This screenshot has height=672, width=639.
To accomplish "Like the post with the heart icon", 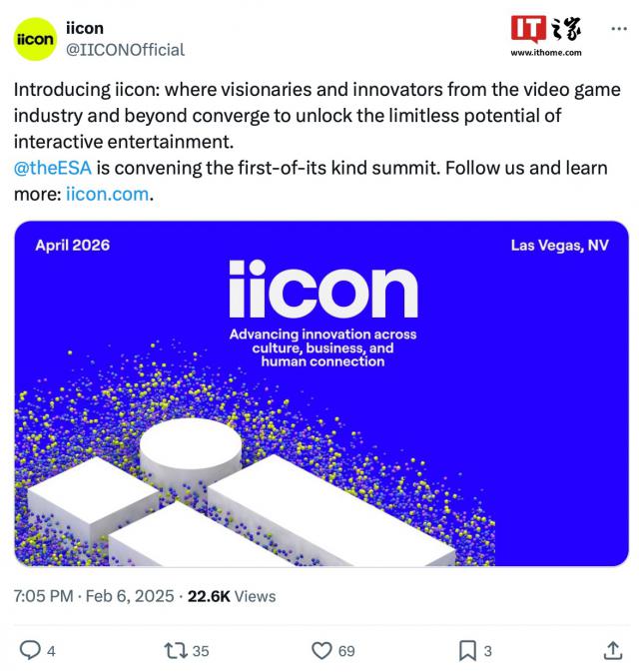I will click(x=321, y=650).
